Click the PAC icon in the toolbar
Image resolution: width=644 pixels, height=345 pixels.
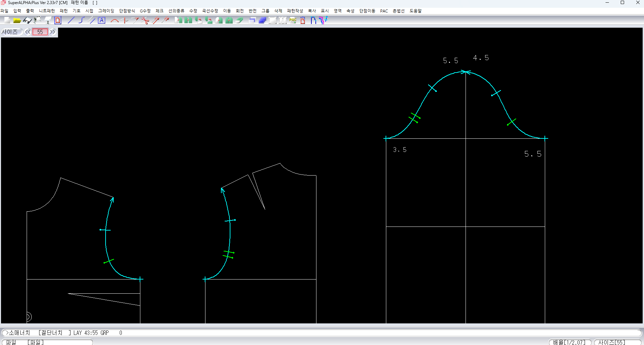point(293,21)
